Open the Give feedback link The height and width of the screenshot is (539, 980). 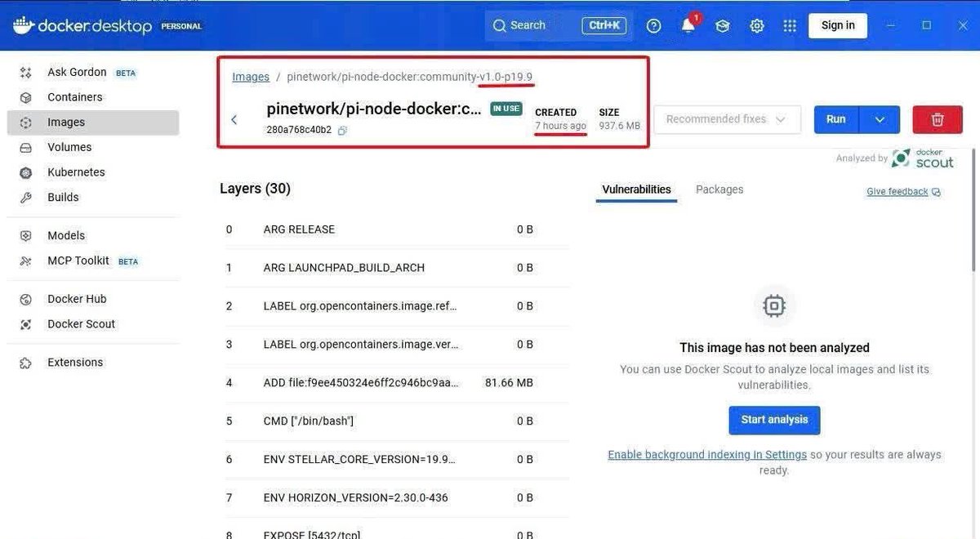pyautogui.click(x=898, y=192)
